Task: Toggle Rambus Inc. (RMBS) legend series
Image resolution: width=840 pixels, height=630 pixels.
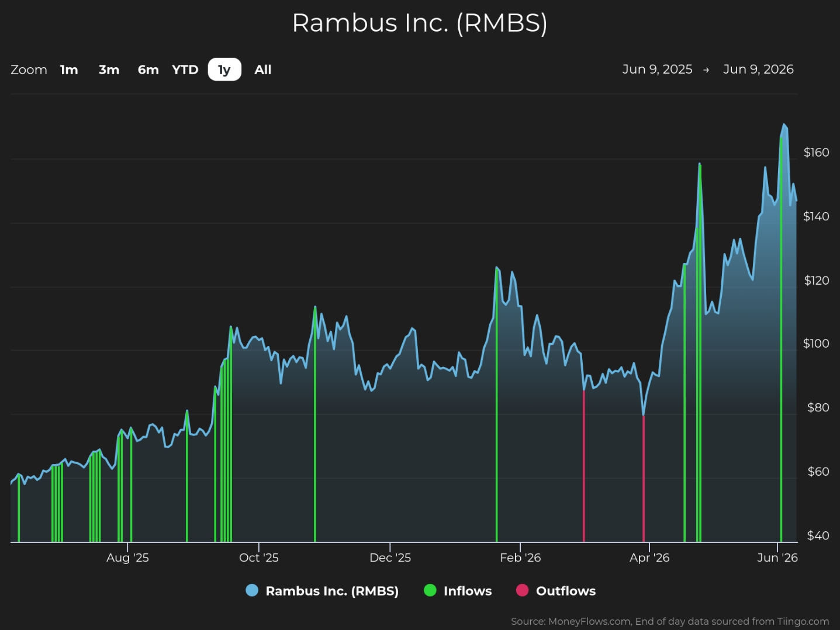Action: (322, 591)
